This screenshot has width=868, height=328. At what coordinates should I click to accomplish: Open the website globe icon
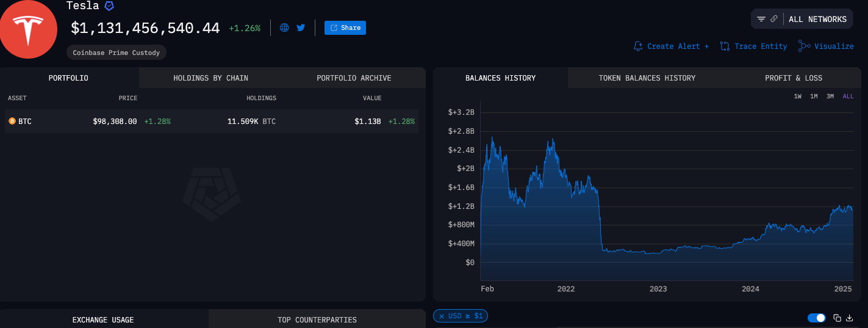click(284, 27)
